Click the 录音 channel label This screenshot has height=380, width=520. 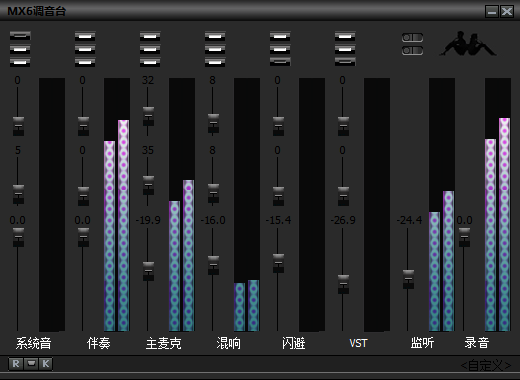point(477,343)
